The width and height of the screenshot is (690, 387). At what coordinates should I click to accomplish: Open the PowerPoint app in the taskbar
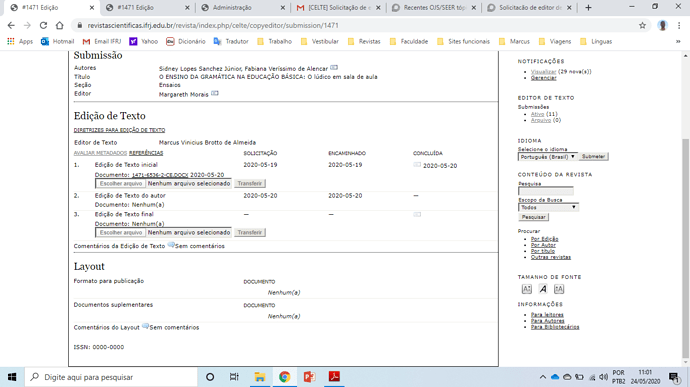309,377
